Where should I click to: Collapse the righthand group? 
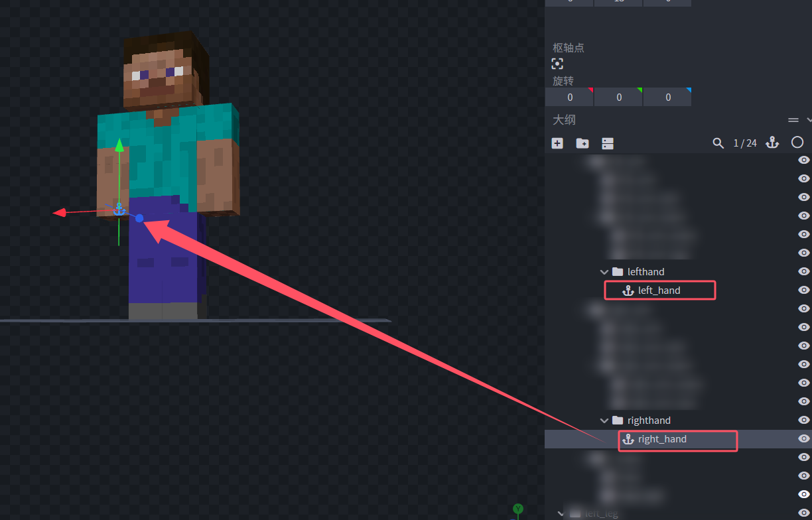(x=604, y=421)
